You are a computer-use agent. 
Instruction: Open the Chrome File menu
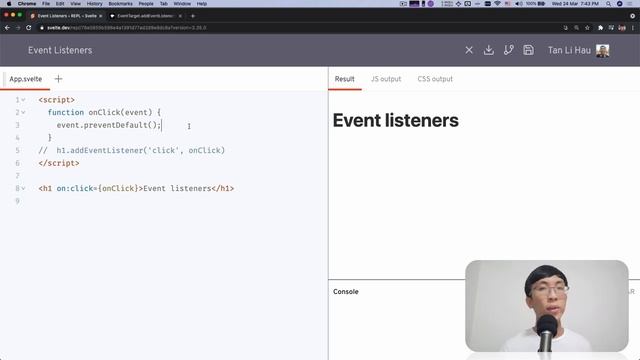(46, 4)
